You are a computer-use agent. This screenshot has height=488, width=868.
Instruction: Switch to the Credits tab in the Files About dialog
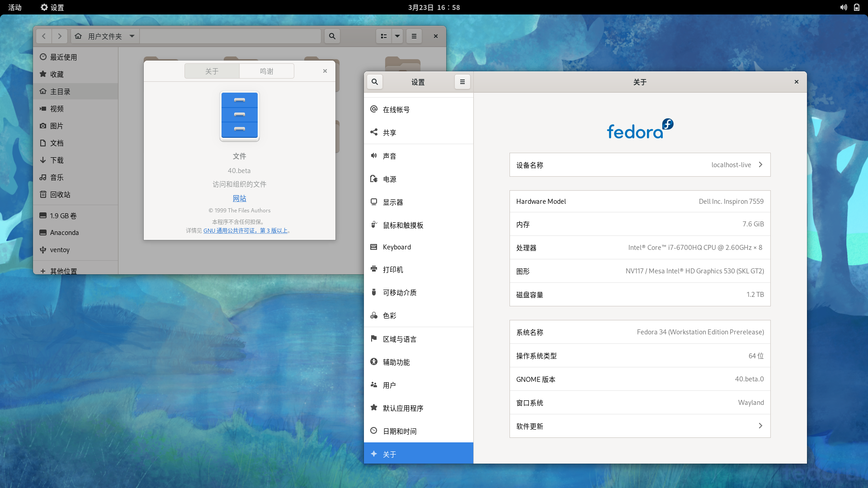(267, 71)
